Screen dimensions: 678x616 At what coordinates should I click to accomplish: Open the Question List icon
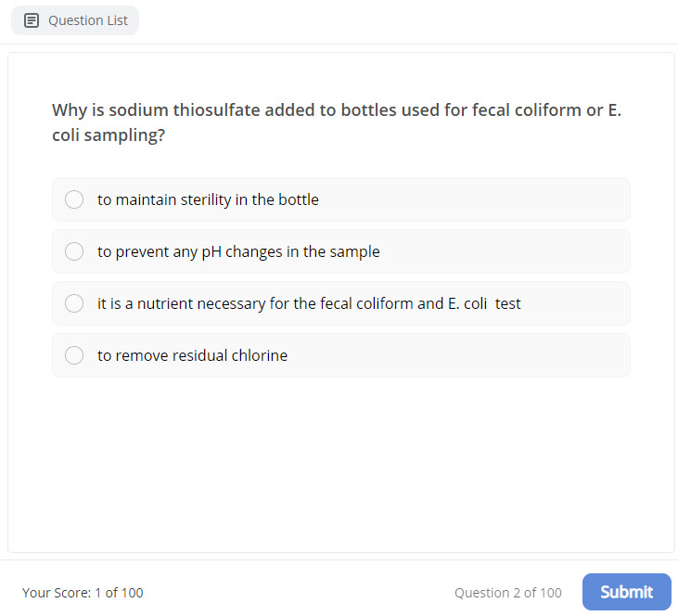click(x=32, y=20)
